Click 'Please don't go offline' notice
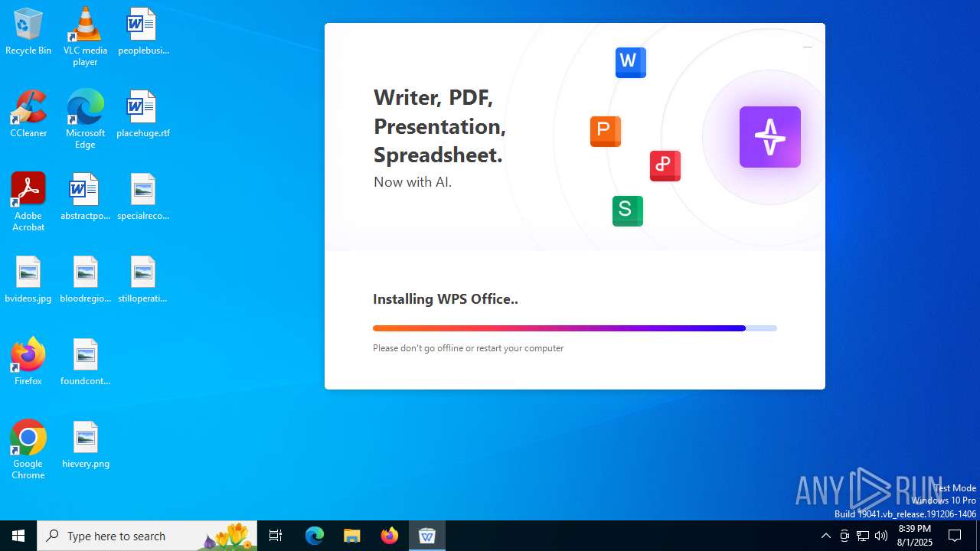The width and height of the screenshot is (980, 551). point(468,348)
